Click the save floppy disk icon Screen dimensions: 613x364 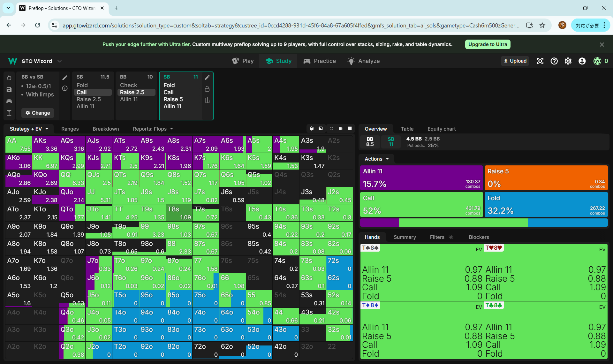tap(9, 90)
